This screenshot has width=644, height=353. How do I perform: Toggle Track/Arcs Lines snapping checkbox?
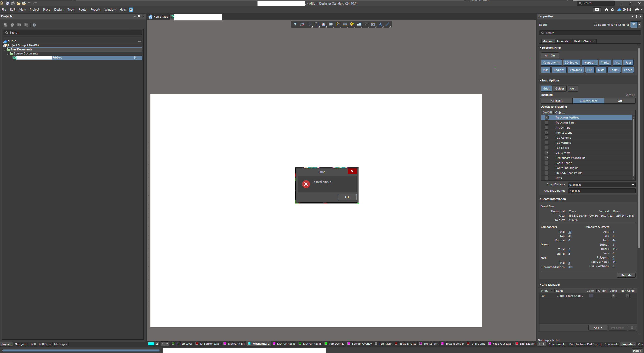(x=546, y=123)
